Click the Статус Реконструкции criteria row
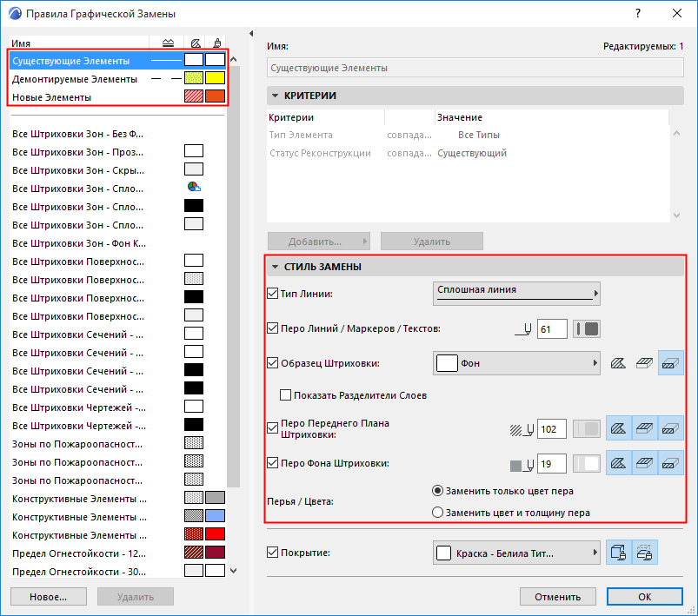 click(469, 153)
